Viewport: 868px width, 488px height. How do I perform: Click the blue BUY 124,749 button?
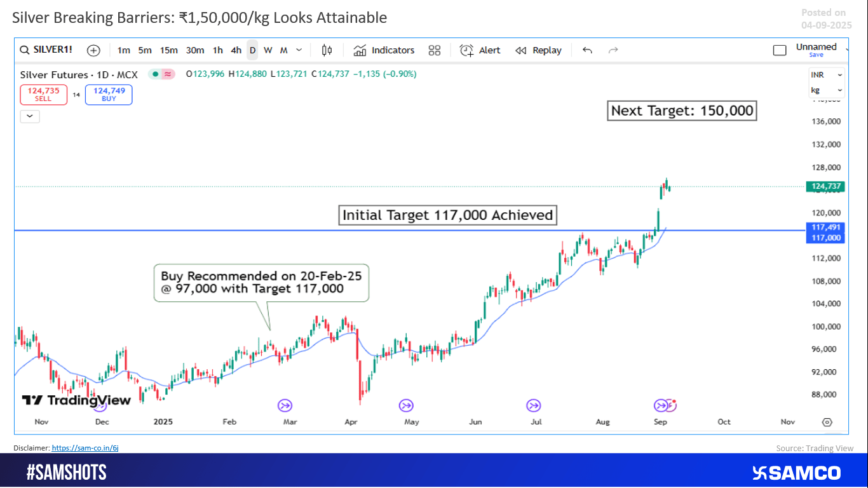pyautogui.click(x=109, y=95)
